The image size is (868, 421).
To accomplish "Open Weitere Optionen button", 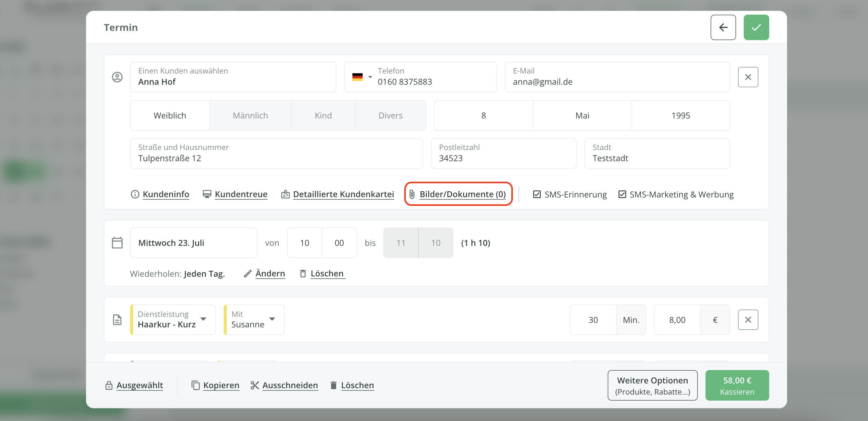I will tap(652, 385).
